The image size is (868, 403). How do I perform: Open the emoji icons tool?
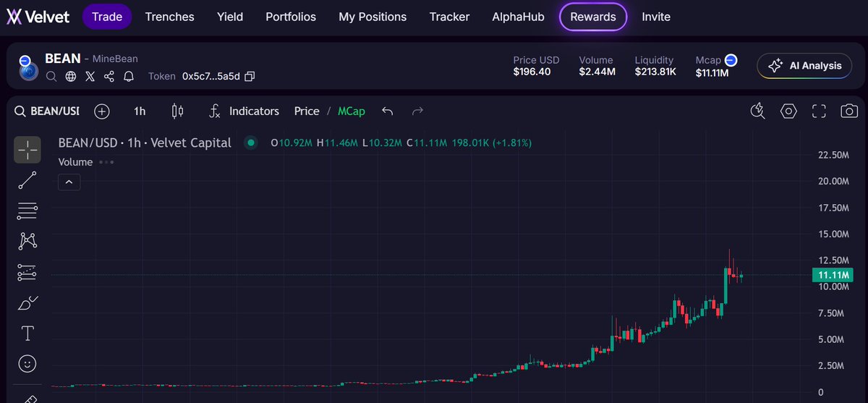coord(27,363)
